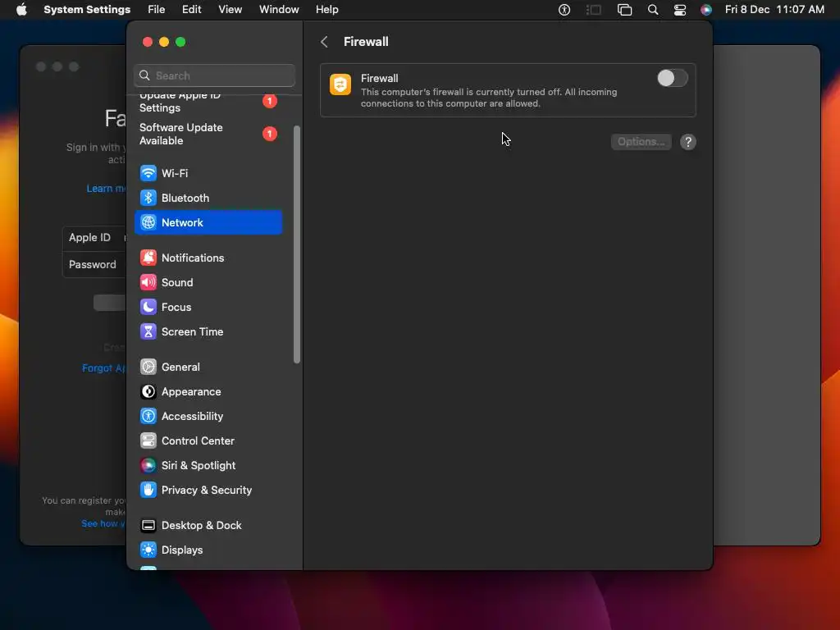Click the magnifier icon in the Search field
The image size is (840, 630).
coord(144,75)
